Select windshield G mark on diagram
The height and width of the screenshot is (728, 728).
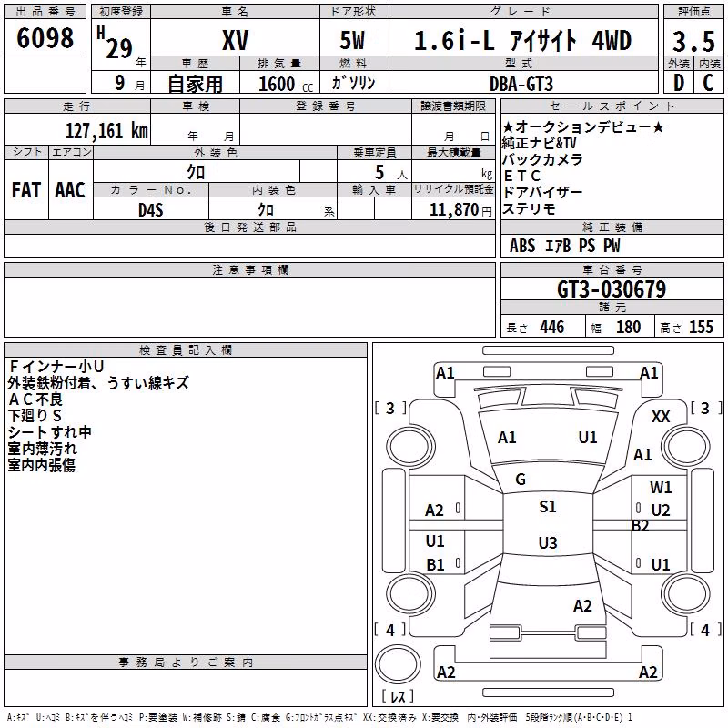[521, 480]
